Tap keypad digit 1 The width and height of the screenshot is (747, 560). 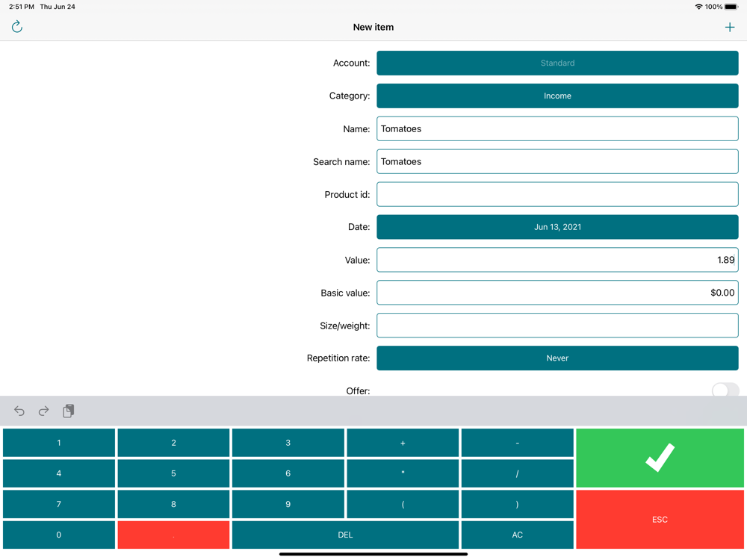click(59, 443)
